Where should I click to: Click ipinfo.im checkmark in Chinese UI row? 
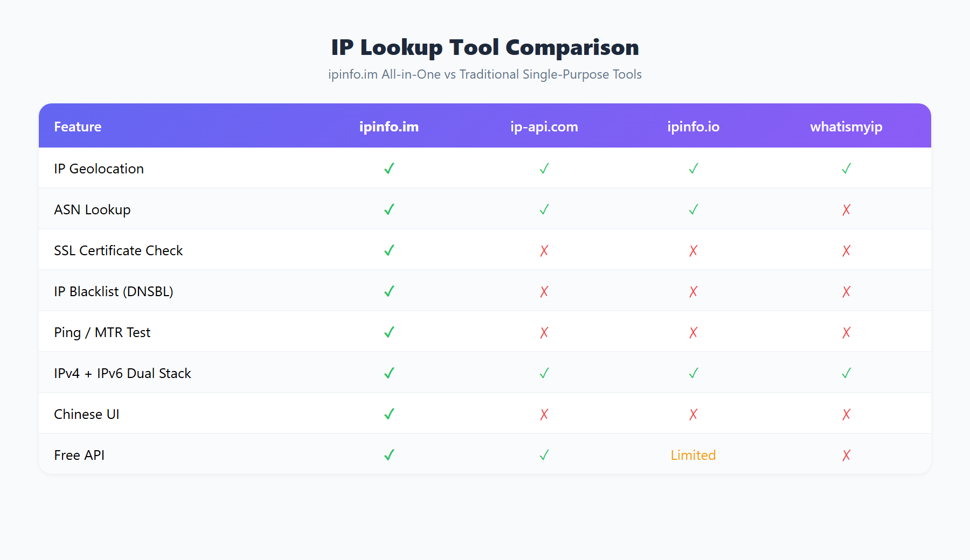click(389, 414)
